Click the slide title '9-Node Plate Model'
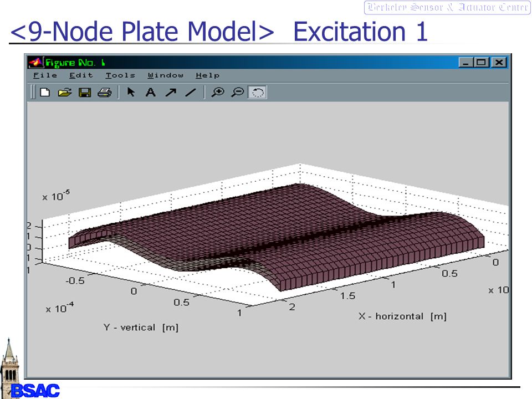Image resolution: width=532 pixels, height=399 pixels. coord(142,31)
